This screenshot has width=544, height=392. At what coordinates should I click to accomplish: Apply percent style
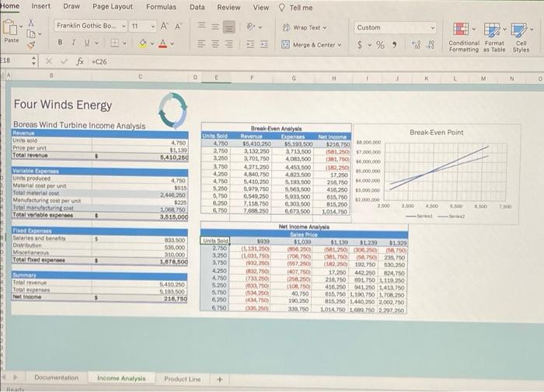380,45
